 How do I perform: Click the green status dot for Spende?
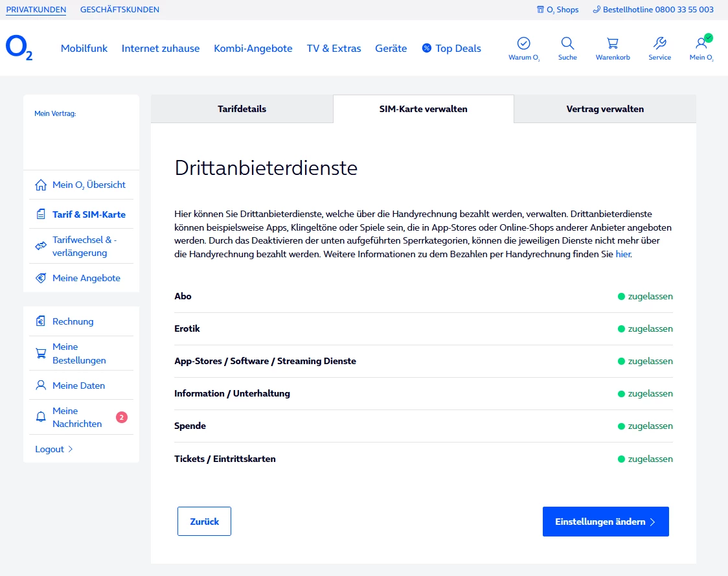[x=621, y=426]
